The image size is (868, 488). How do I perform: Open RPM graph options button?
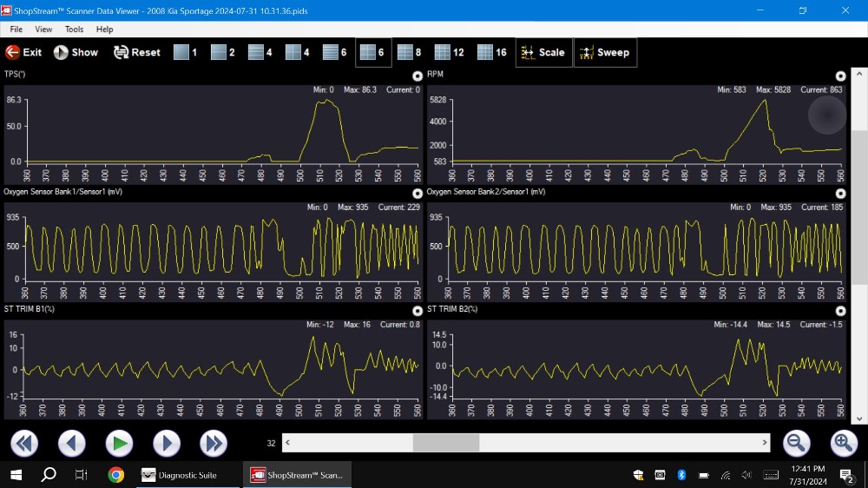(840, 76)
